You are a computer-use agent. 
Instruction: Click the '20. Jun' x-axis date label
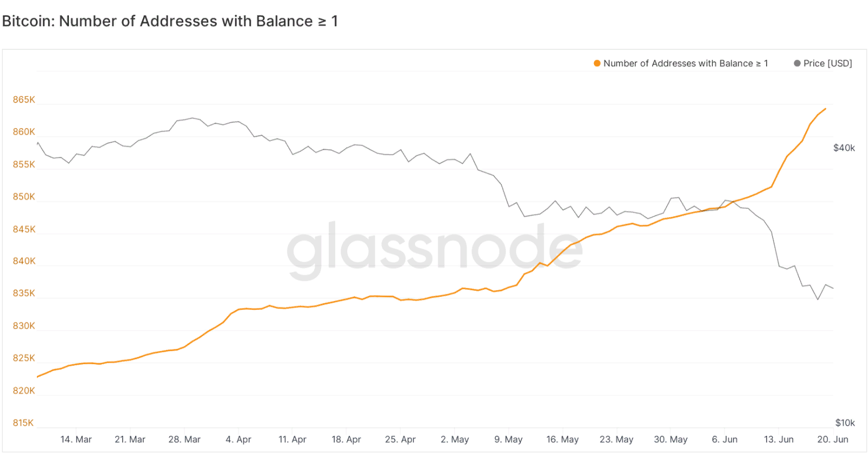pyautogui.click(x=833, y=439)
